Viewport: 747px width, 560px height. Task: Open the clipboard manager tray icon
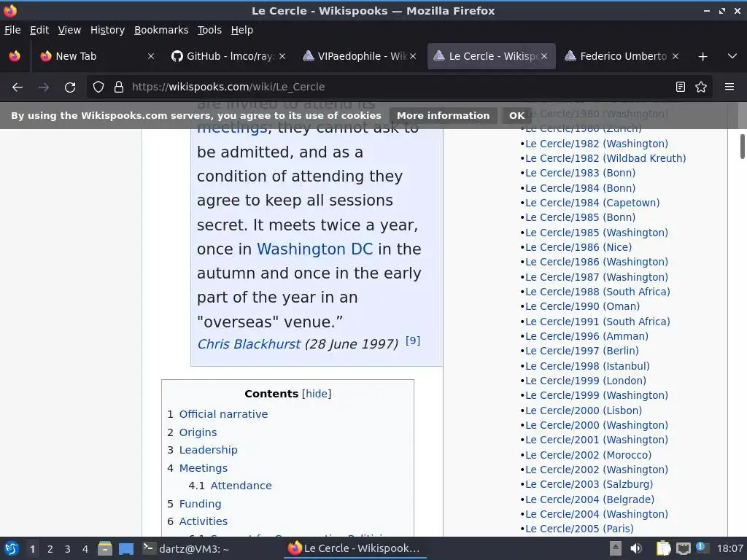tap(663, 549)
